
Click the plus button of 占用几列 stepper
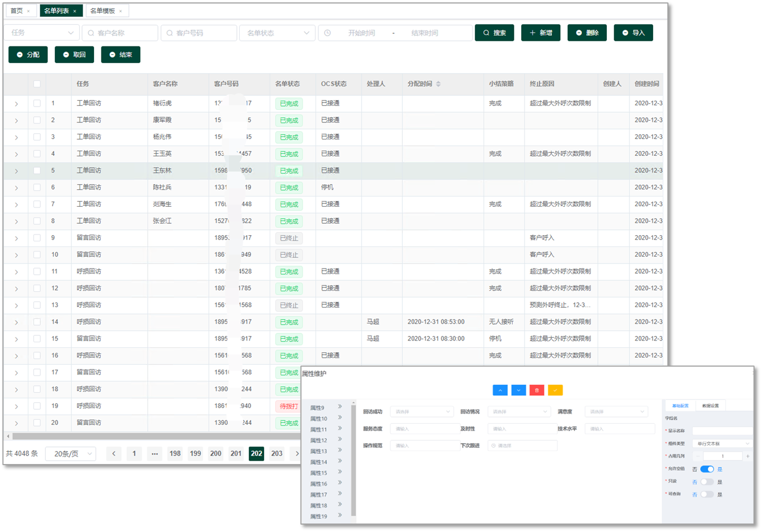748,456
